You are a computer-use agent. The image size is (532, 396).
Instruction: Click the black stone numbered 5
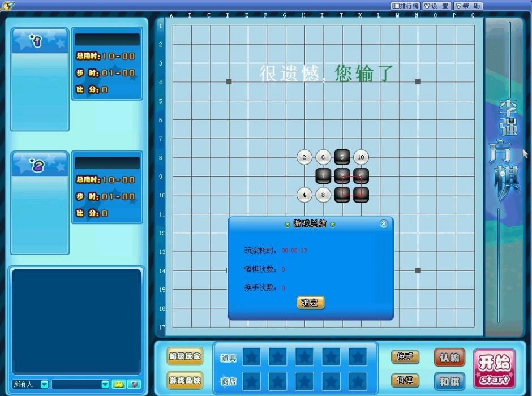pos(342,157)
